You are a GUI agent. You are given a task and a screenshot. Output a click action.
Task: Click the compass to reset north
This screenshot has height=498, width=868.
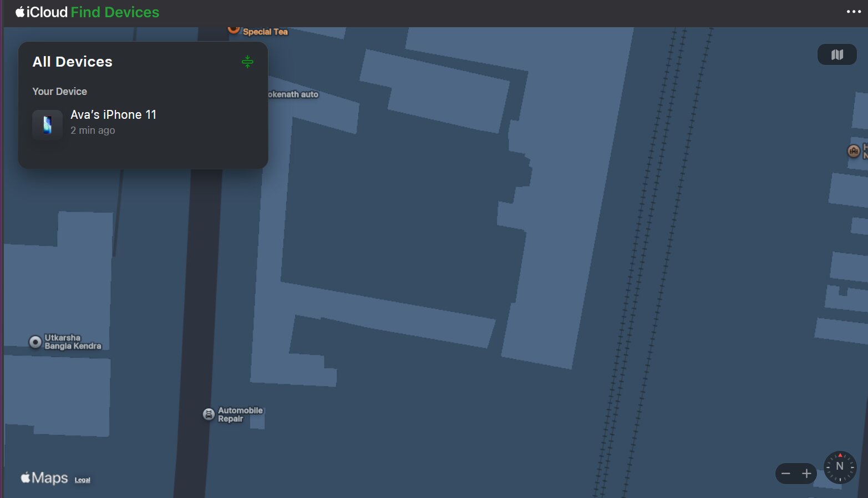click(840, 467)
